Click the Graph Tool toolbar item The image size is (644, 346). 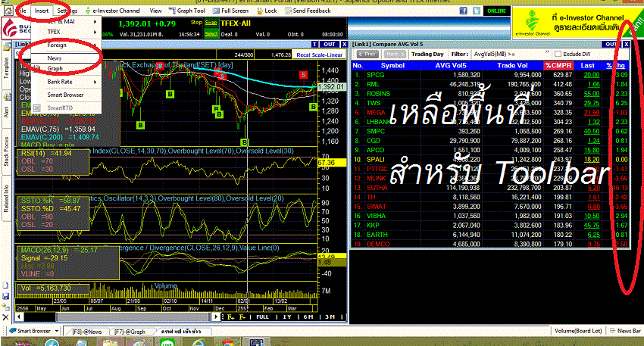point(187,11)
